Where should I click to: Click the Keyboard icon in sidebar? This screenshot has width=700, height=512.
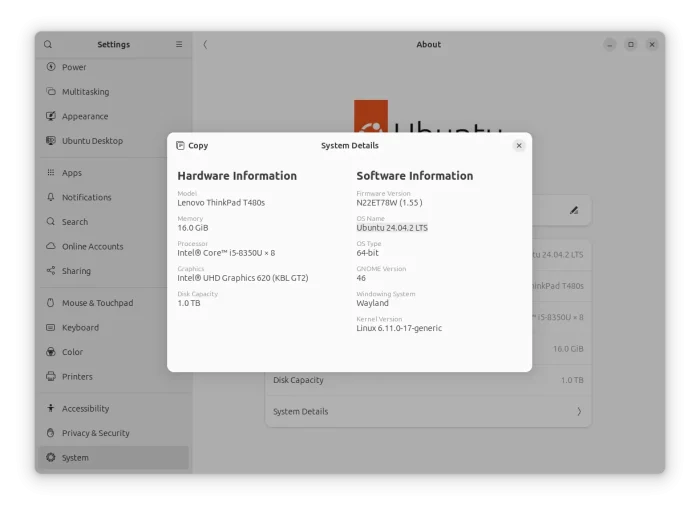[x=51, y=327]
